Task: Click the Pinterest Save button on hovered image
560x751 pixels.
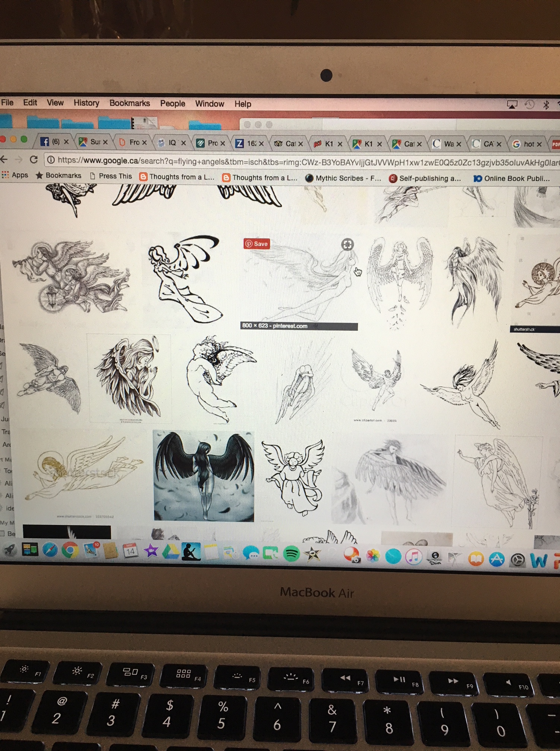Action: coord(257,244)
